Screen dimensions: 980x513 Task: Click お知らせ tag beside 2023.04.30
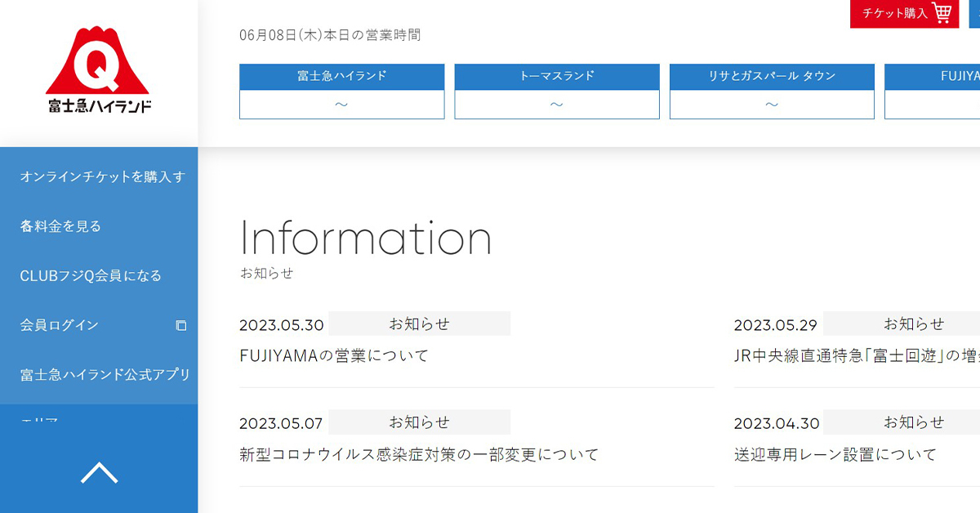tap(913, 422)
